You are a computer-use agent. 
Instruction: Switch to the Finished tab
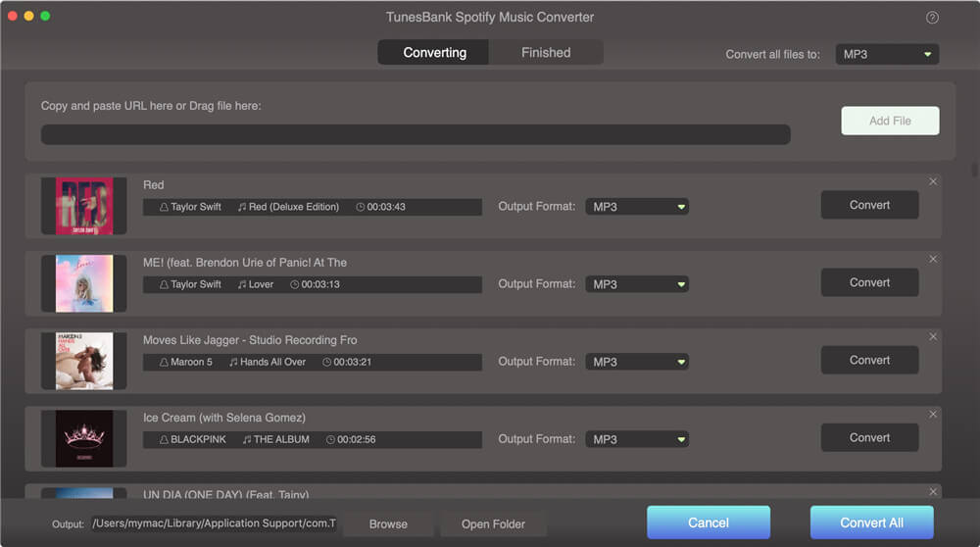[546, 53]
